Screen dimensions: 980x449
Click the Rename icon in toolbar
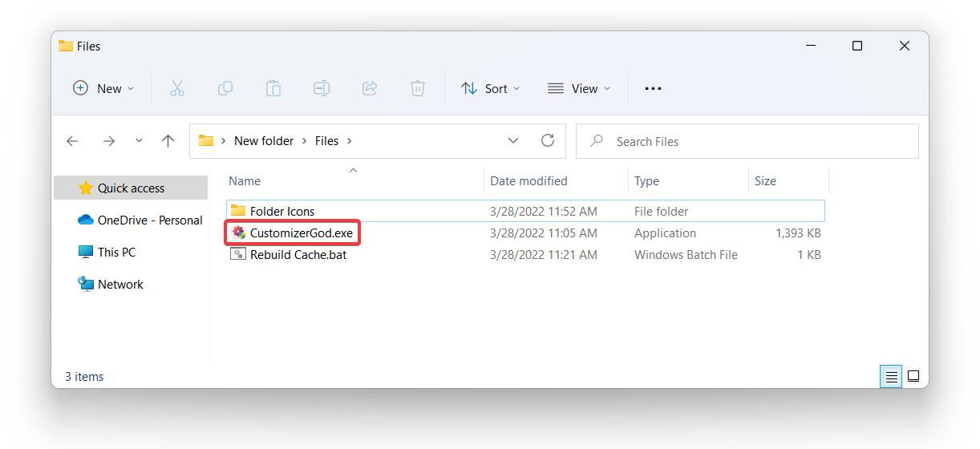point(322,88)
